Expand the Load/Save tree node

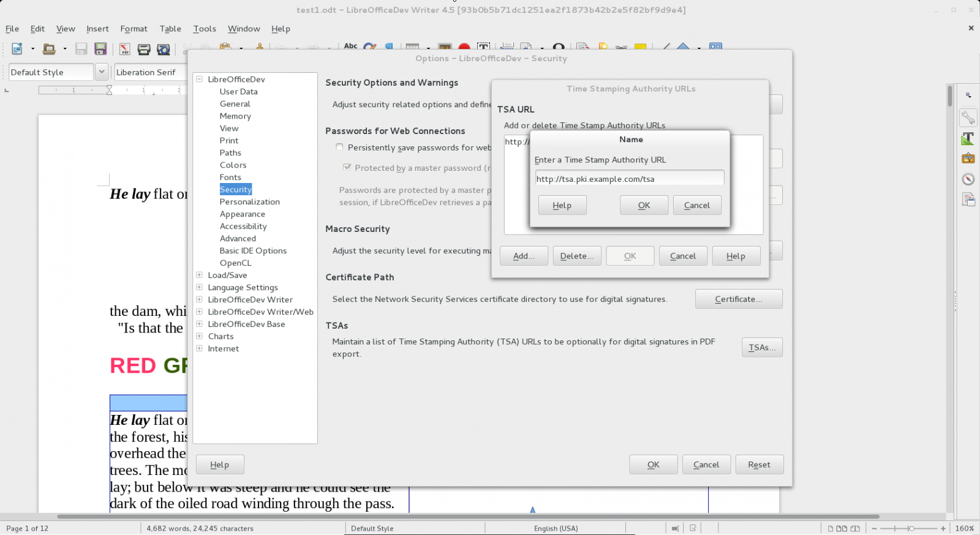(x=199, y=275)
